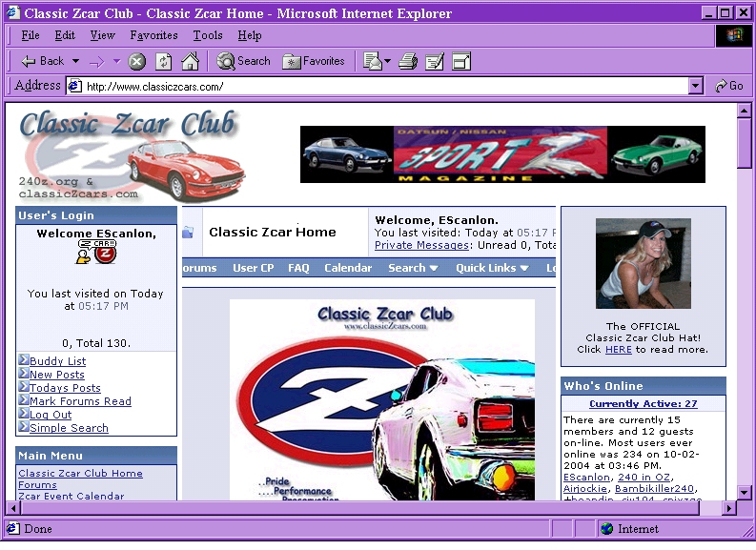Click the Back arrow toolbar button
The image size is (756, 550).
tap(42, 61)
